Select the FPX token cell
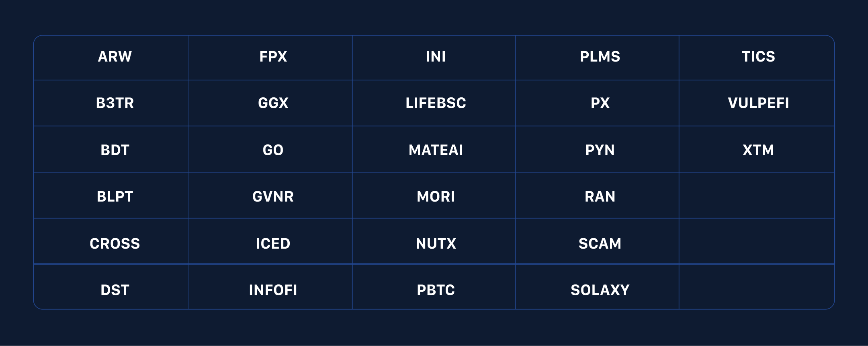The height and width of the screenshot is (346, 868). pyautogui.click(x=273, y=57)
